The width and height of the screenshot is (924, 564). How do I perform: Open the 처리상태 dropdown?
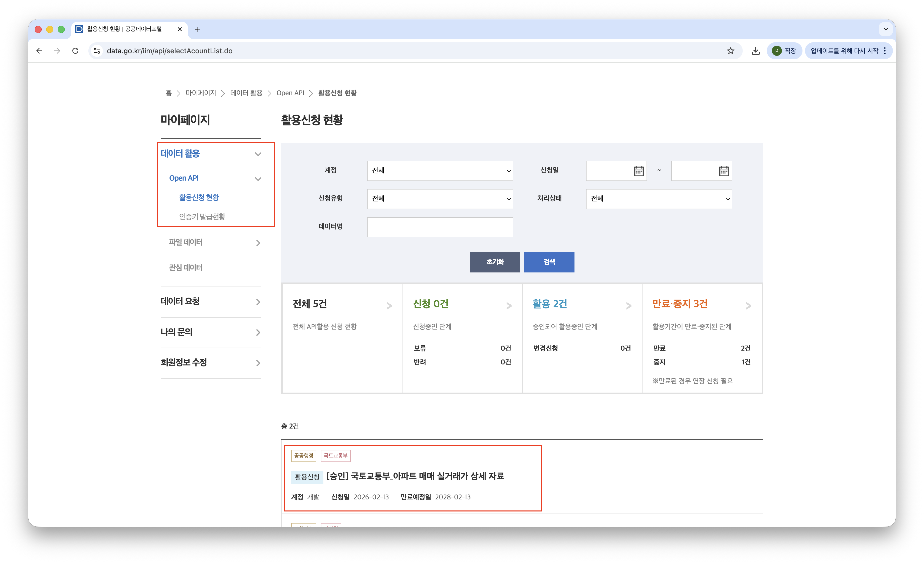pos(659,199)
